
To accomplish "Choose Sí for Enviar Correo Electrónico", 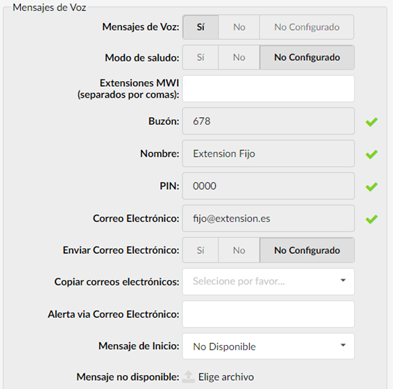I will 200,250.
